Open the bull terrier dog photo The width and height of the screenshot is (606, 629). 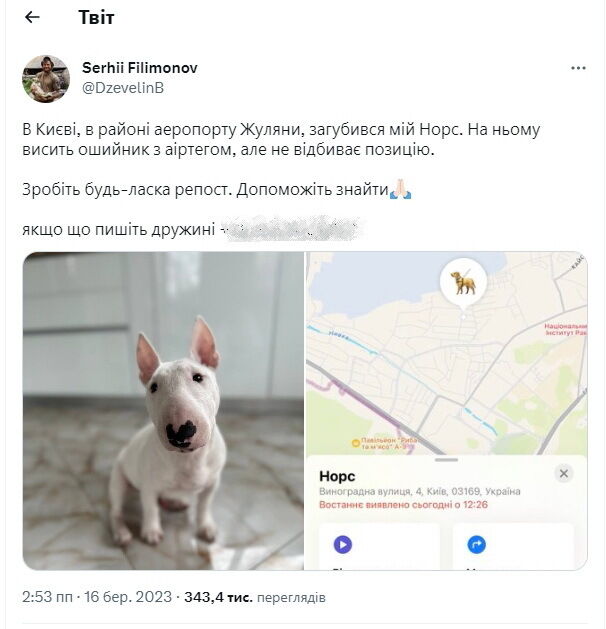[x=163, y=410]
